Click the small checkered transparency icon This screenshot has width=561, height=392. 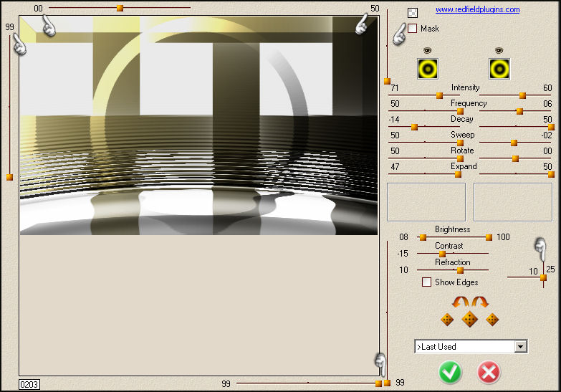pos(413,12)
